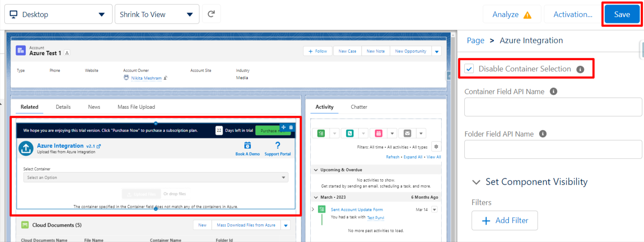Switch to the Details tab

[x=63, y=107]
